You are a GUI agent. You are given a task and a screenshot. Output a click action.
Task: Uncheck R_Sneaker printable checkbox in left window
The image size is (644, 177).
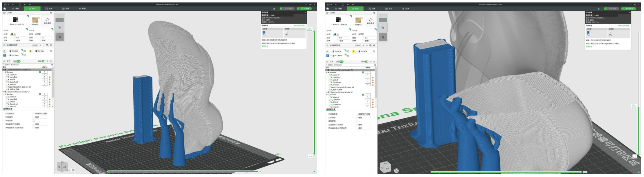click(x=40, y=72)
